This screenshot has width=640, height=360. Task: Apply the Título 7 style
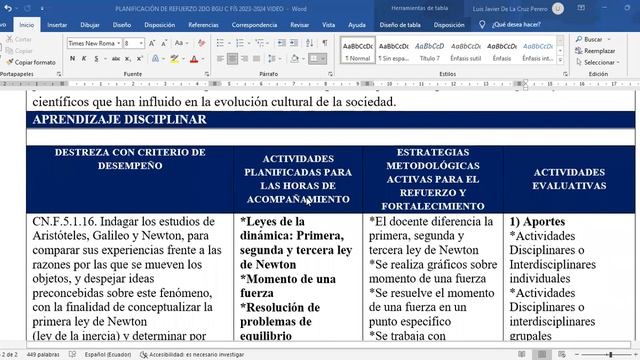(x=429, y=51)
